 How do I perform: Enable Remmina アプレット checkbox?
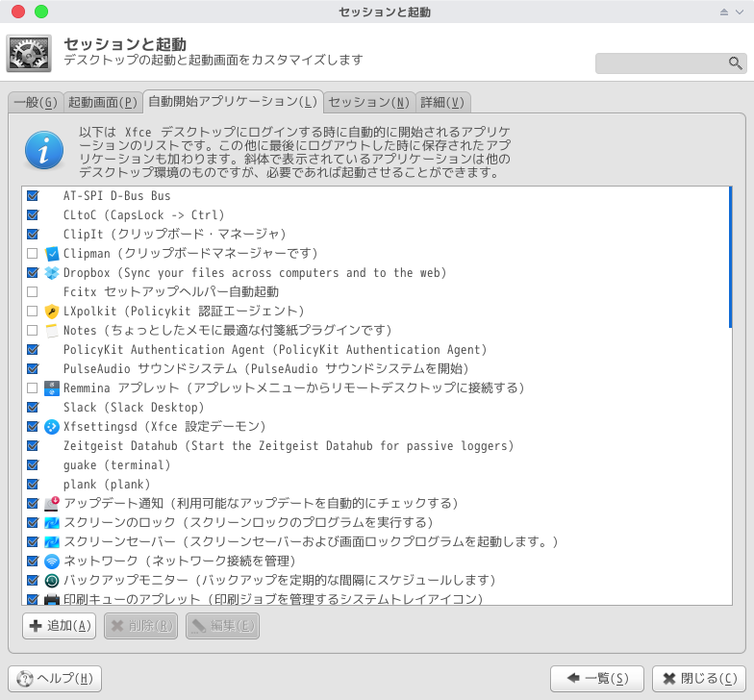(x=33, y=388)
